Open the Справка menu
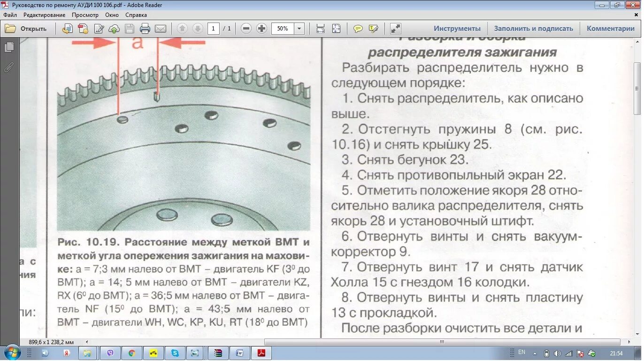The image size is (644, 361). [136, 15]
